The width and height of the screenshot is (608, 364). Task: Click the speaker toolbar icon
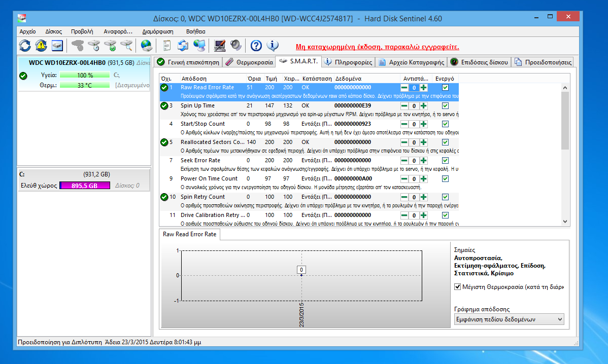pos(236,46)
